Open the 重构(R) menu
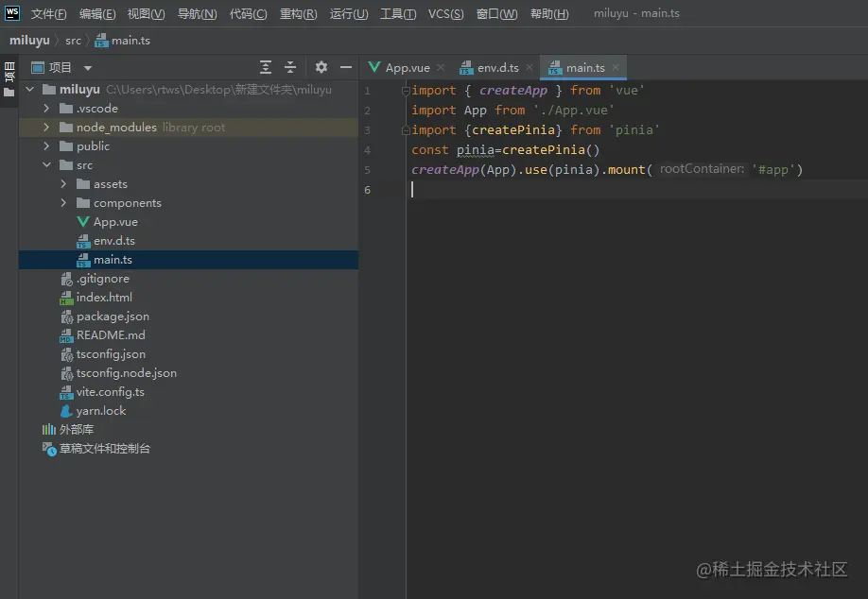868x599 pixels. tap(299, 14)
